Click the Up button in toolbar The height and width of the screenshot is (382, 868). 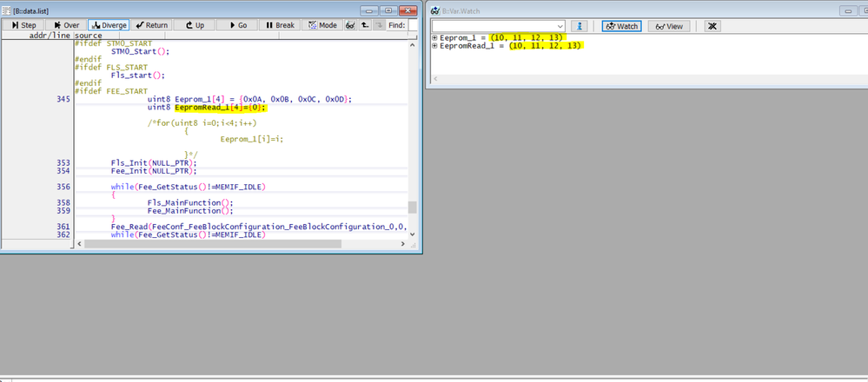pos(194,25)
